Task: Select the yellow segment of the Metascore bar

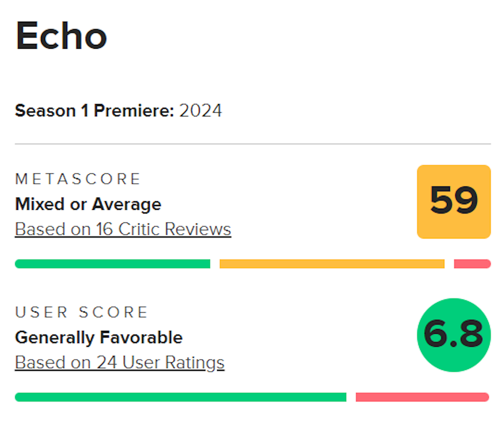Action: pyautogui.click(x=332, y=264)
